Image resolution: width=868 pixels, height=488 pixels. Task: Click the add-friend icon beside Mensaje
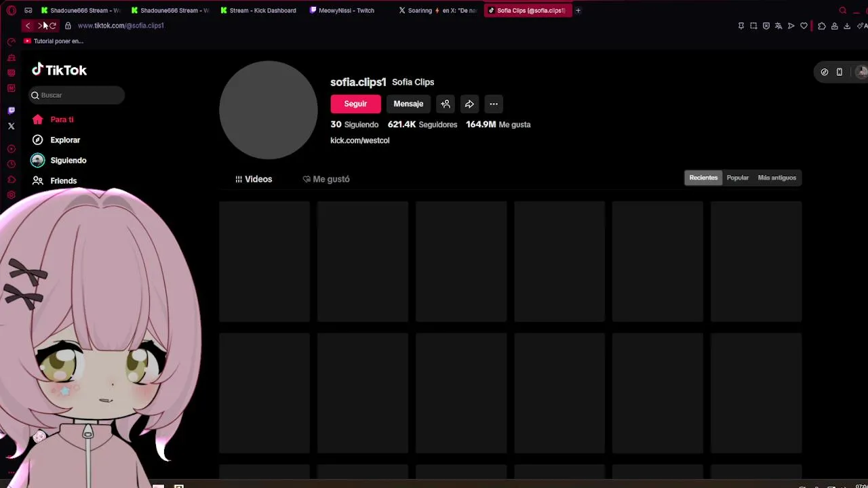pyautogui.click(x=446, y=104)
